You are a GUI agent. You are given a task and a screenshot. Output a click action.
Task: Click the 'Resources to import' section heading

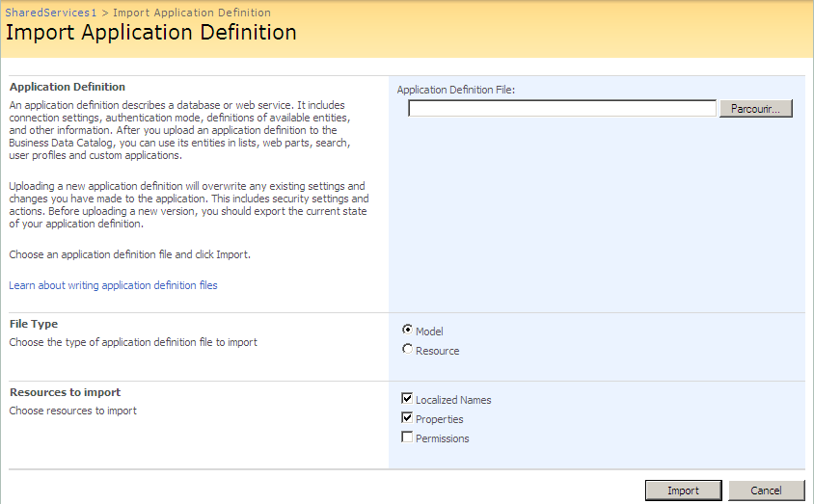coord(65,392)
